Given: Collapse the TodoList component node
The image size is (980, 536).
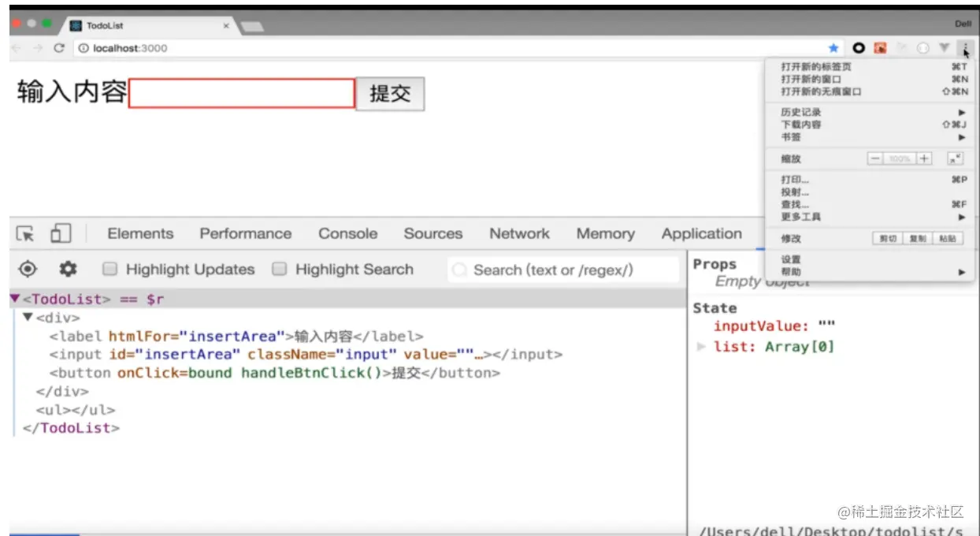Looking at the screenshot, I should point(15,299).
